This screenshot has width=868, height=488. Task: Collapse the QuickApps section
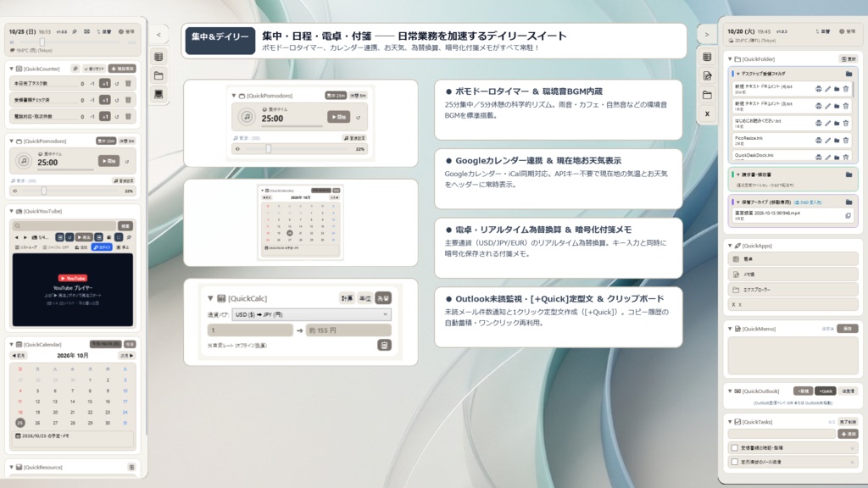click(x=730, y=246)
